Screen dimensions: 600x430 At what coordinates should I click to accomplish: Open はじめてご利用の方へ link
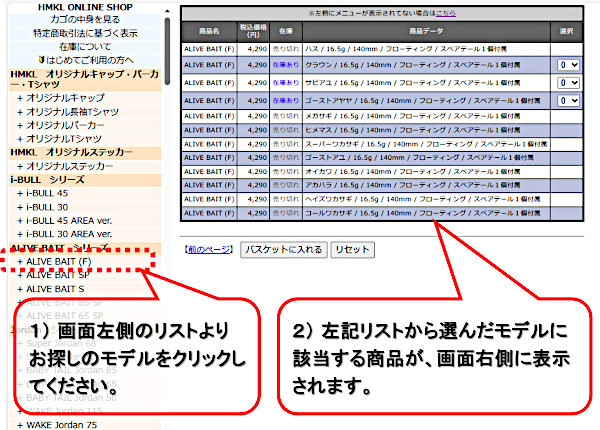(x=90, y=60)
